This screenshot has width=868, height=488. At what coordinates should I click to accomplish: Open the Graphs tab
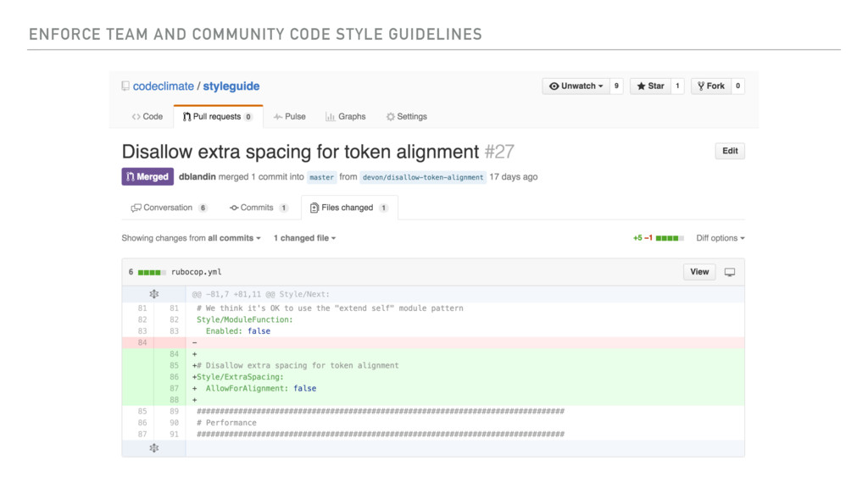click(346, 117)
